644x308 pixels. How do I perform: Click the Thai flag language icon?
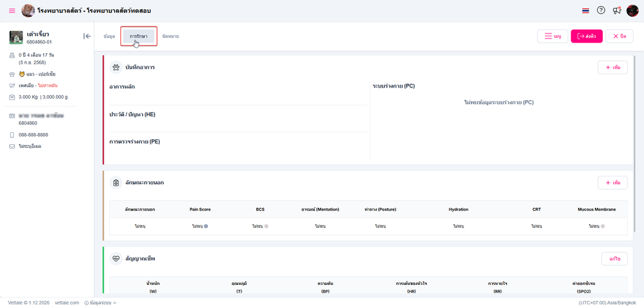click(585, 10)
